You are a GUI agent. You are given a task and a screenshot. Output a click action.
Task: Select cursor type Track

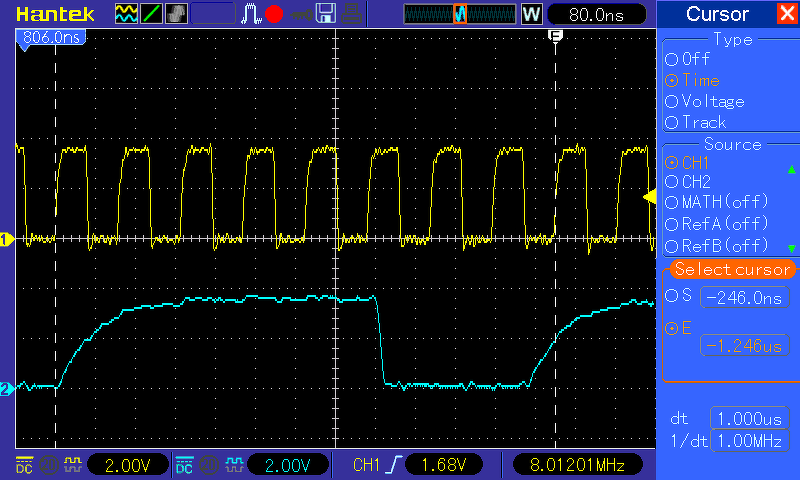(x=695, y=122)
